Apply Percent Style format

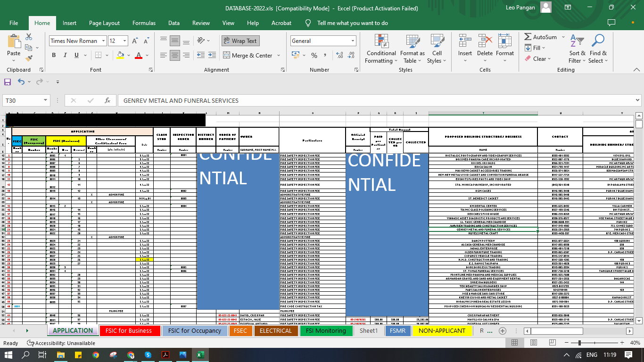coord(314,56)
